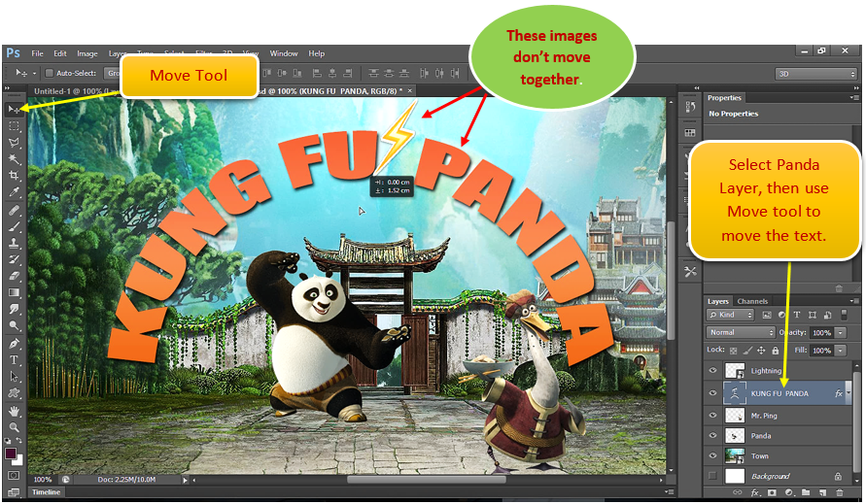The width and height of the screenshot is (866, 504).
Task: Open the Fill slider dropdown arrow
Action: click(x=841, y=350)
